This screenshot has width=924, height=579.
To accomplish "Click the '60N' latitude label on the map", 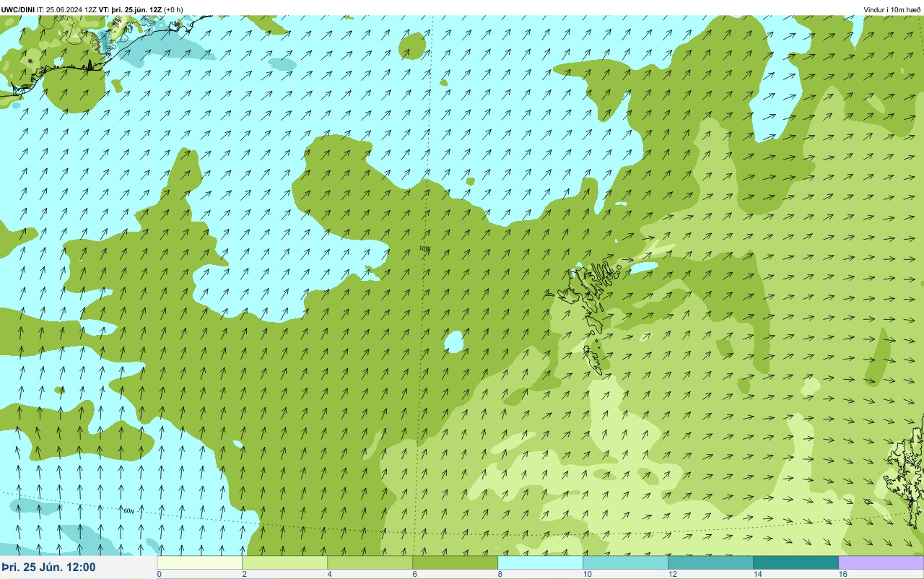I will click(x=129, y=510).
